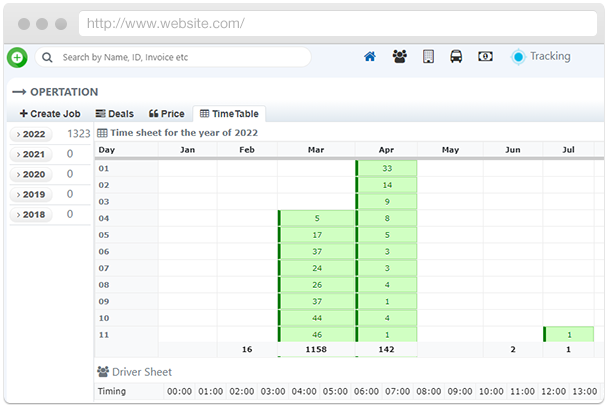607x406 pixels.
Task: Click the tablet device icon
Action: 428,57
